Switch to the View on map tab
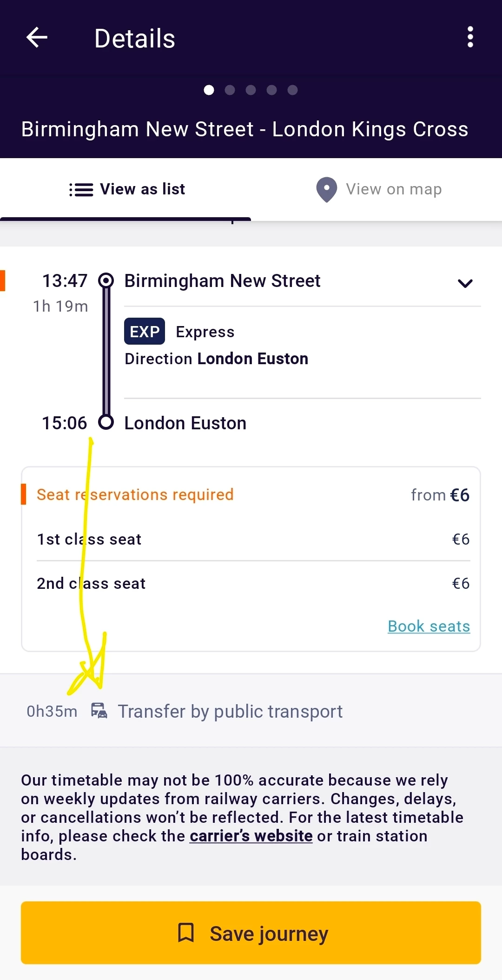The width and height of the screenshot is (502, 980). click(x=377, y=189)
